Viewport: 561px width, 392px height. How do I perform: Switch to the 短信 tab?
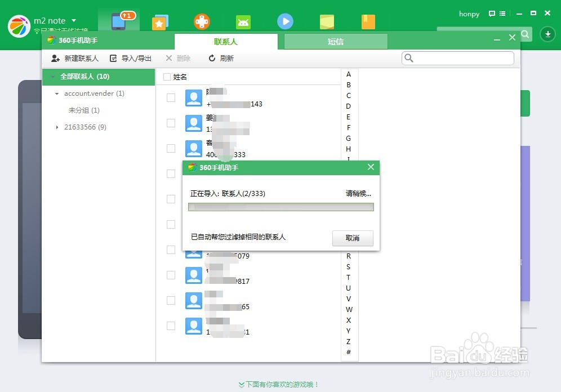(x=336, y=42)
